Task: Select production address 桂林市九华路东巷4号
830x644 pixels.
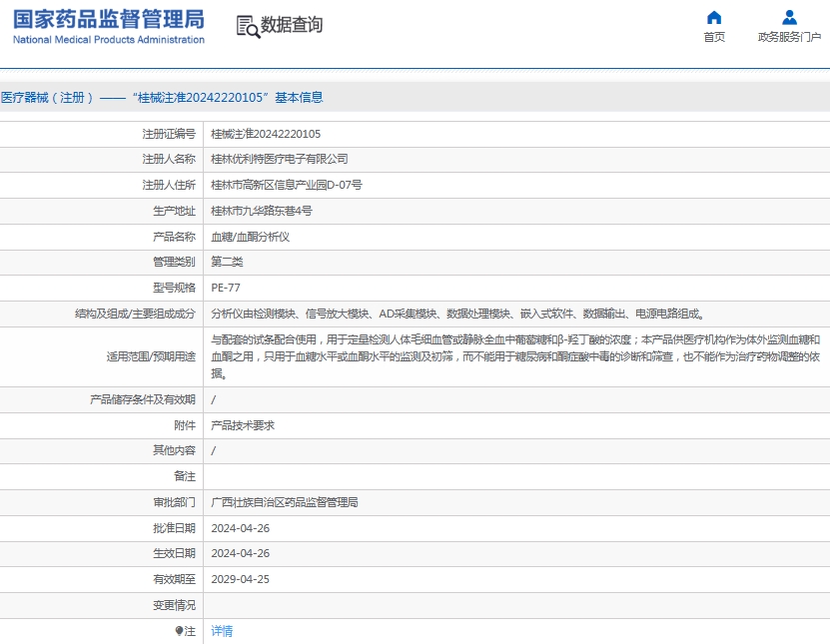Action: tap(262, 211)
